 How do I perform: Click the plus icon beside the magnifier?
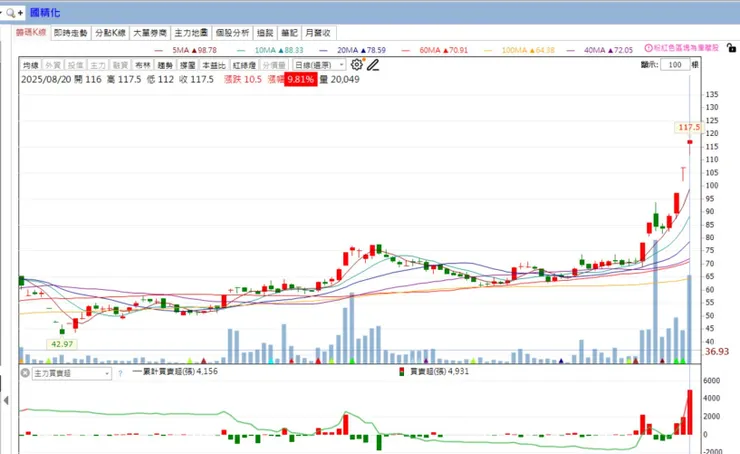click(x=20, y=13)
